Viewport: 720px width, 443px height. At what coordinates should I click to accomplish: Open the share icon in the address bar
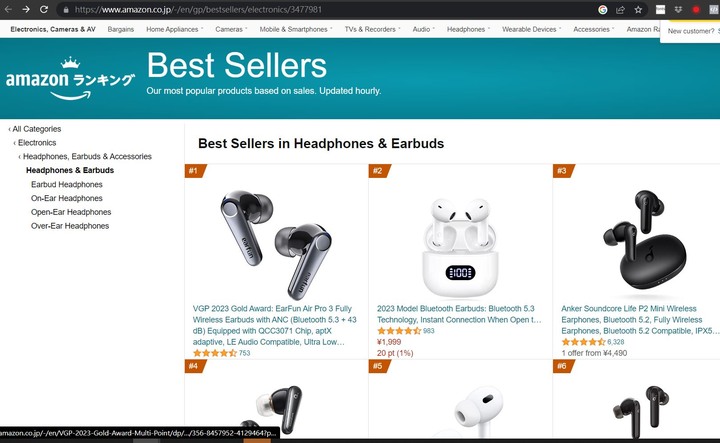(620, 10)
